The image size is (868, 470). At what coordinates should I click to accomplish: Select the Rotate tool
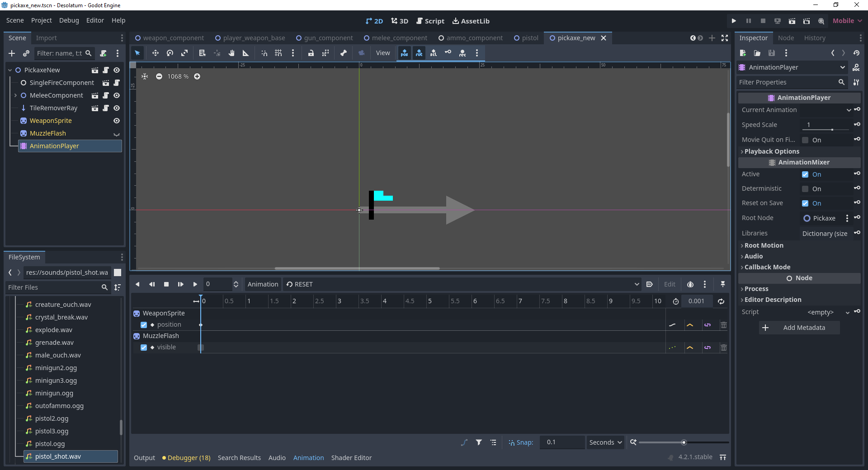tap(170, 53)
